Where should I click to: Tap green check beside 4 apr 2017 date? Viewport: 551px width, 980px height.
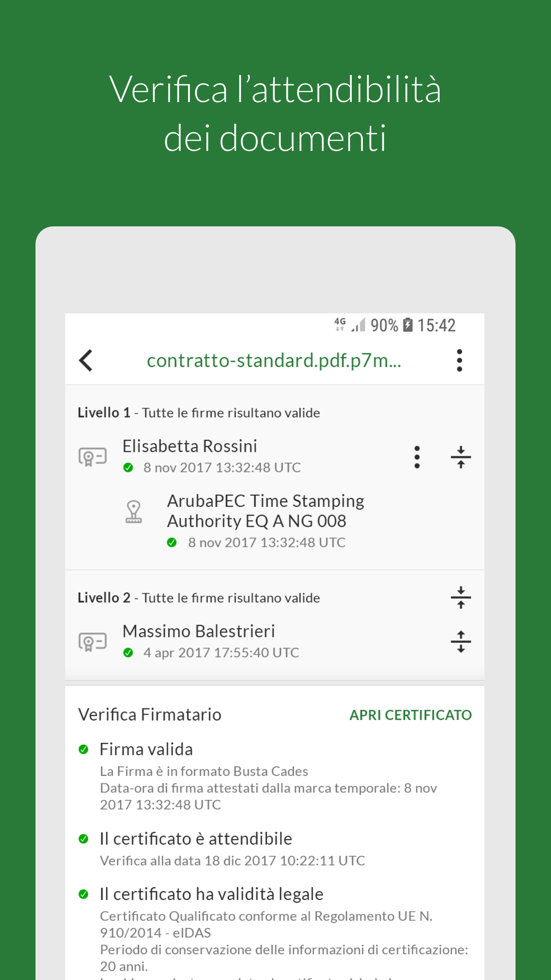(x=128, y=652)
